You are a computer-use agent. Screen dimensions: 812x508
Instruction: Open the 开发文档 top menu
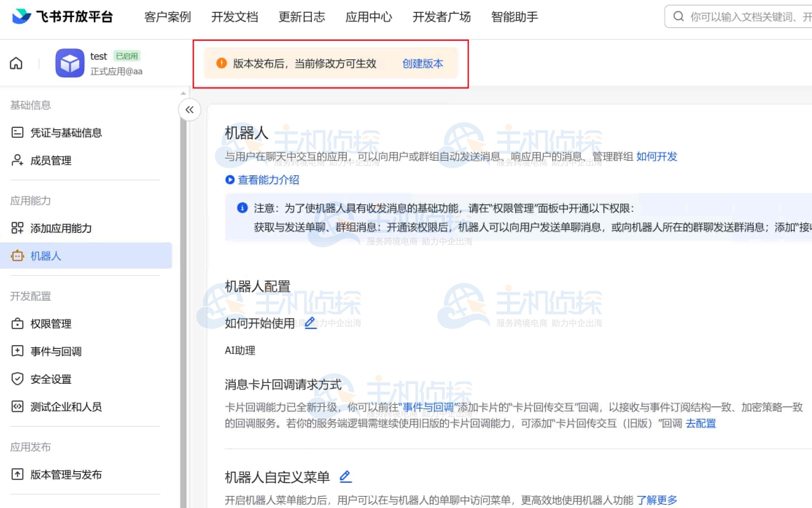click(234, 17)
